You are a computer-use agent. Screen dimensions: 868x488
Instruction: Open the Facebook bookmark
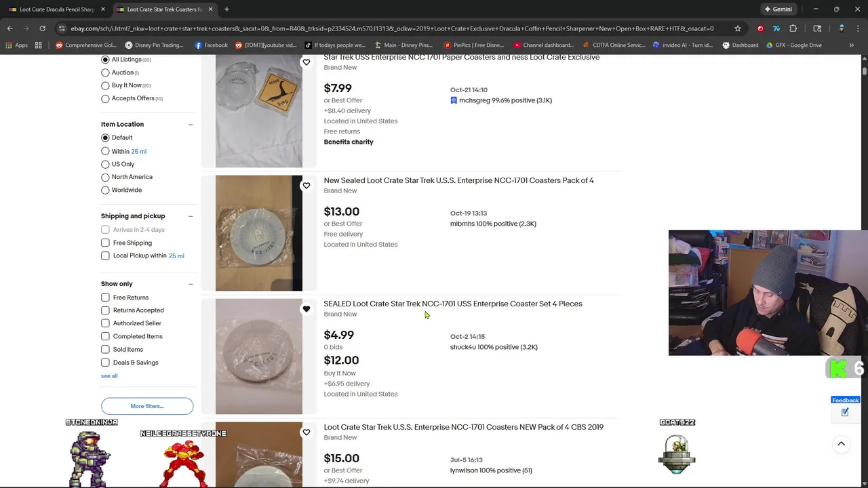click(x=211, y=45)
